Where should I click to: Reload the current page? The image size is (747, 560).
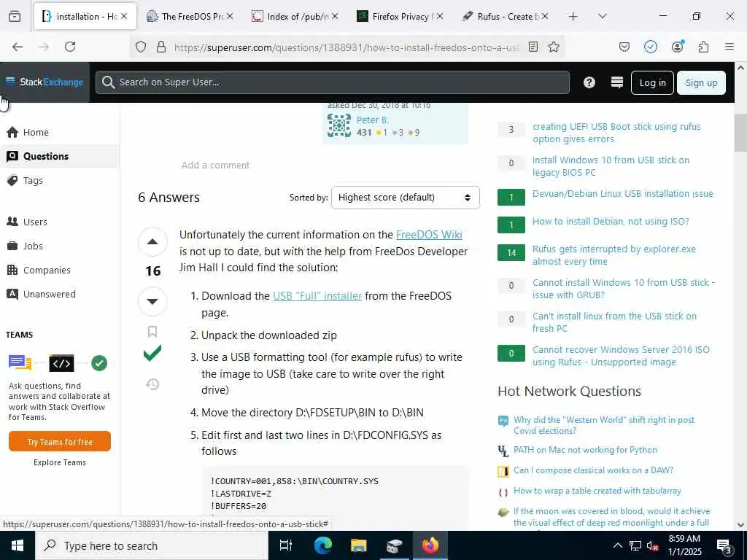pos(70,47)
